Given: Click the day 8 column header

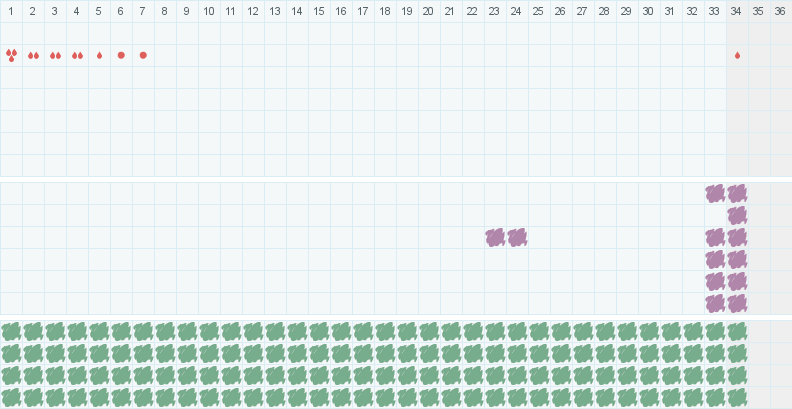Looking at the screenshot, I should (165, 11).
